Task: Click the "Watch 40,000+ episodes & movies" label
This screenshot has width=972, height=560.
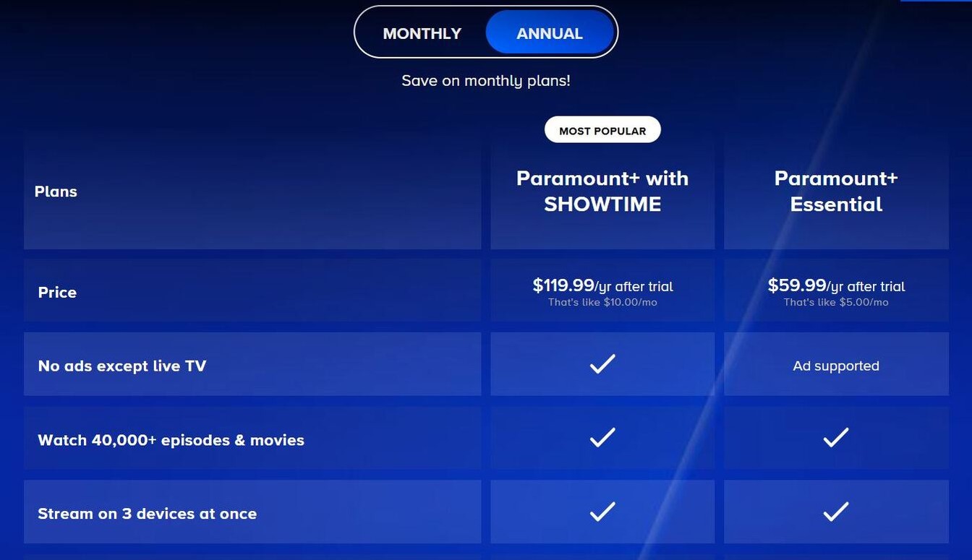Action: tap(171, 440)
